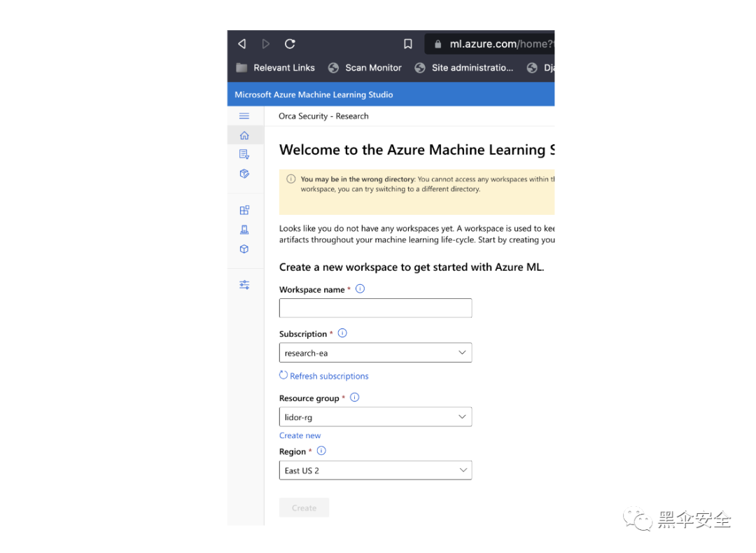Viewport: 756px width, 553px height.
Task: Click the Welcome to the Azure Machine Learning heading
Action: pyautogui.click(x=417, y=150)
